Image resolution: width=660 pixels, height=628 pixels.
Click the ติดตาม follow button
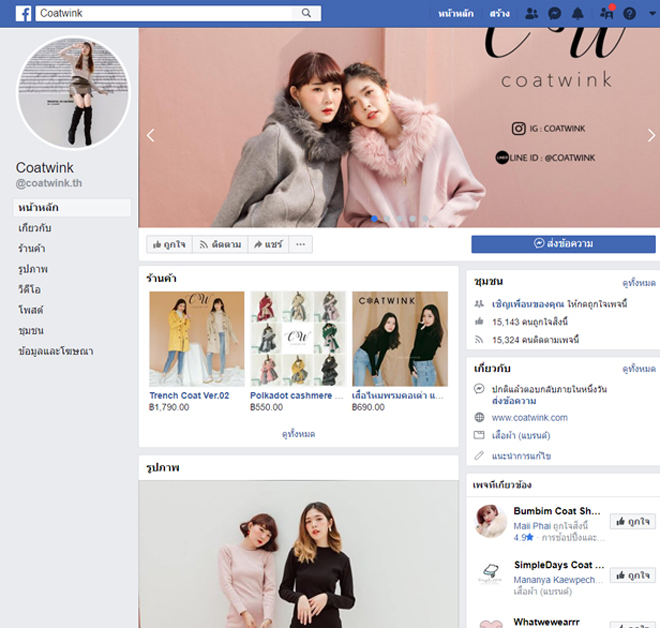tap(220, 244)
